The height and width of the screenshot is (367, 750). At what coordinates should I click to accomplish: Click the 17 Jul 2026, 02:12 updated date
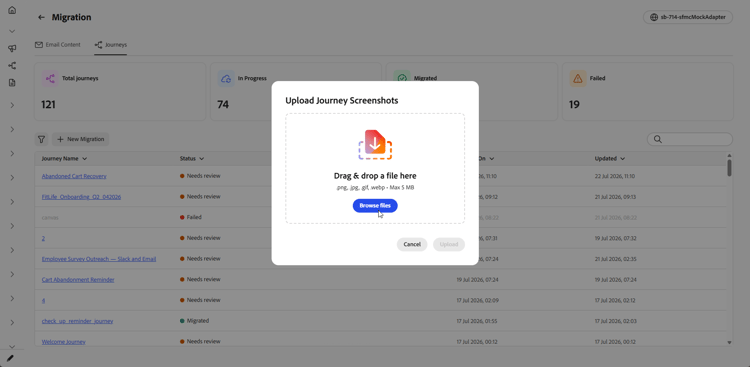pos(615,300)
